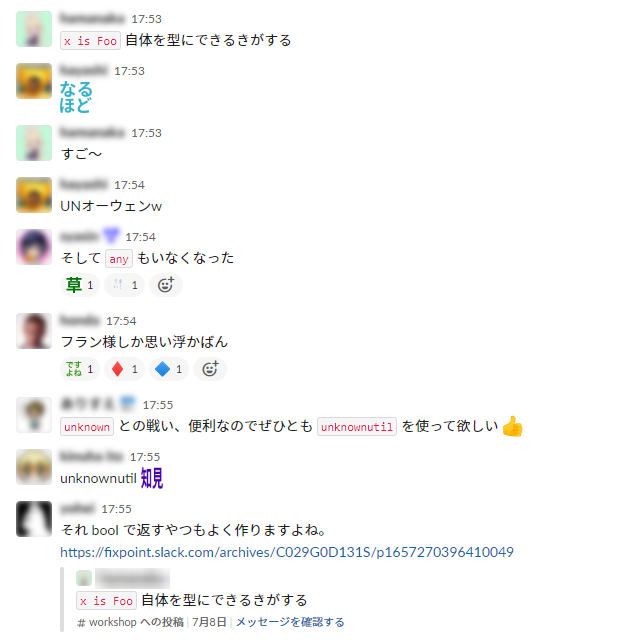
Task: Add a reaction under the any message
Action: [166, 285]
